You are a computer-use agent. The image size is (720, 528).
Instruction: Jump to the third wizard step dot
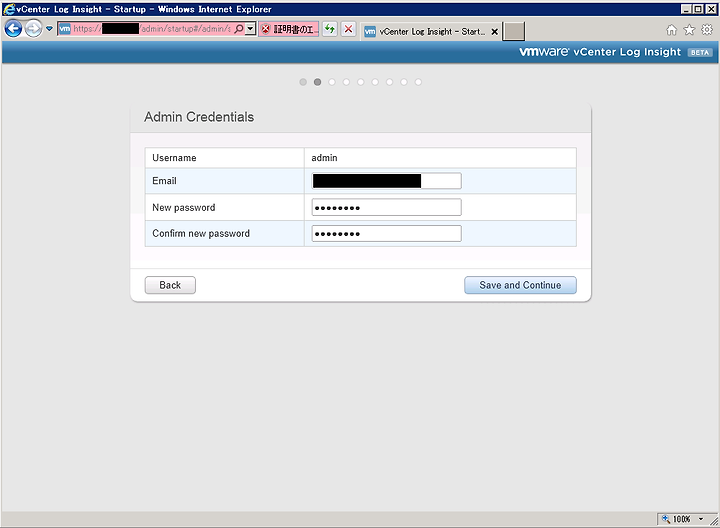coord(332,82)
